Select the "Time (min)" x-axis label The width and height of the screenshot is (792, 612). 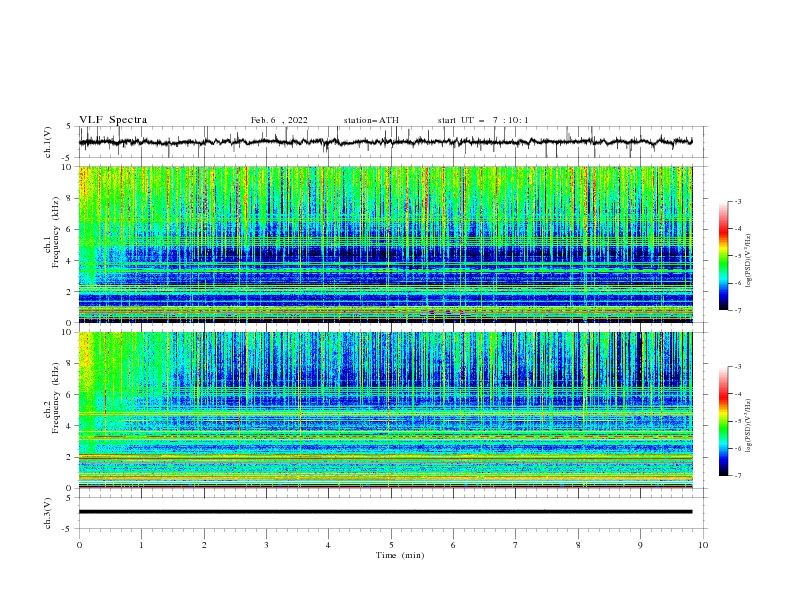[x=400, y=555]
